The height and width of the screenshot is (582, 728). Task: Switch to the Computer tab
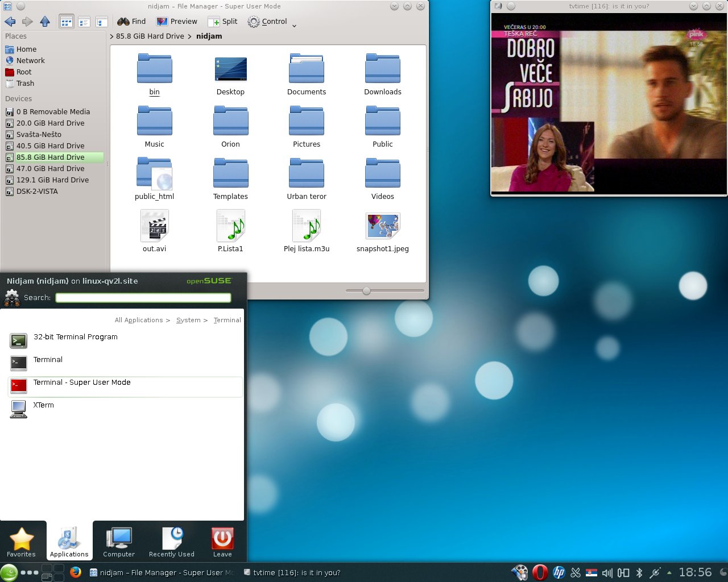click(119, 542)
